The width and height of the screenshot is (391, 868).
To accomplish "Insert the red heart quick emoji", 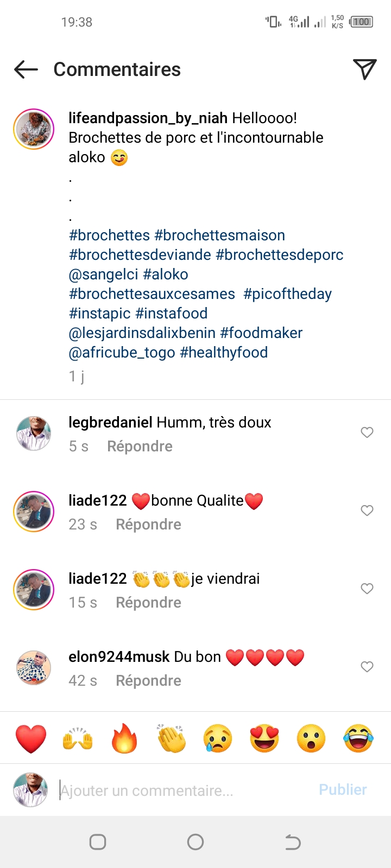I will [31, 738].
